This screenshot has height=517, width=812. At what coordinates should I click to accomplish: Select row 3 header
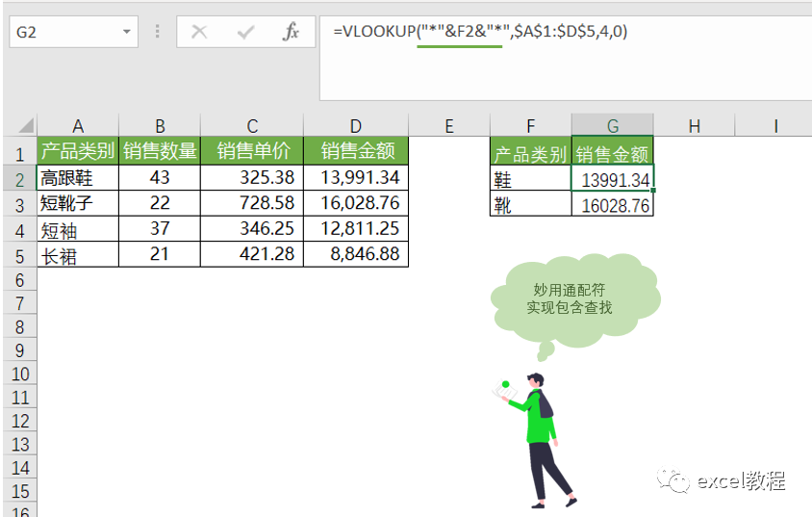coord(19,205)
